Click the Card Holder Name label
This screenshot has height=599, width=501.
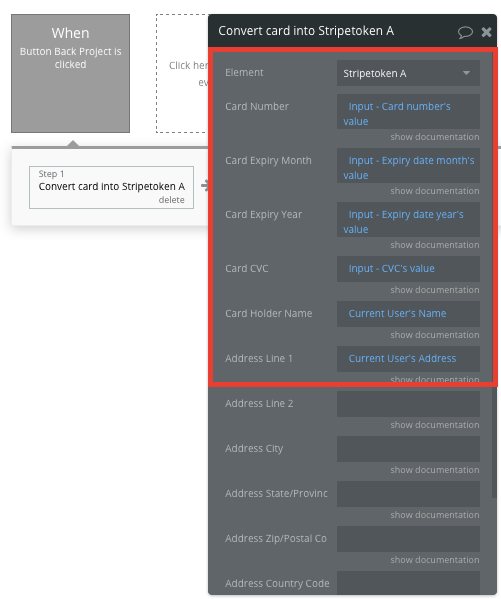[268, 314]
